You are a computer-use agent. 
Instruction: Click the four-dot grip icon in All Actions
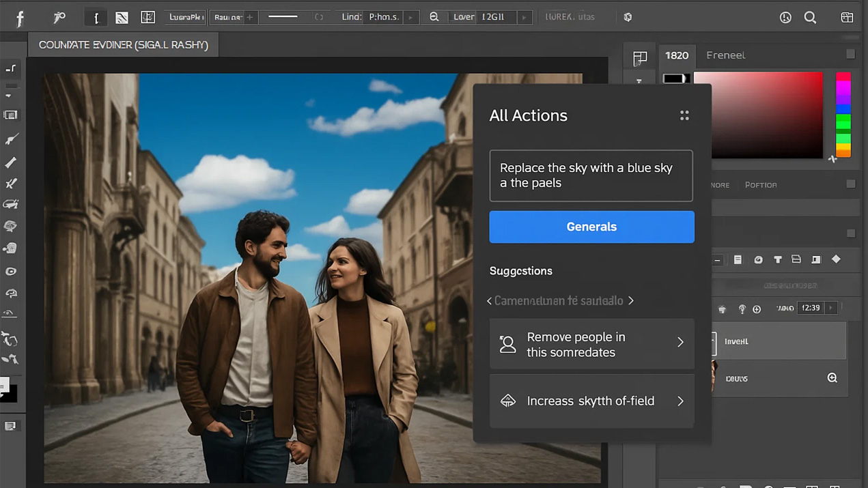click(x=684, y=115)
